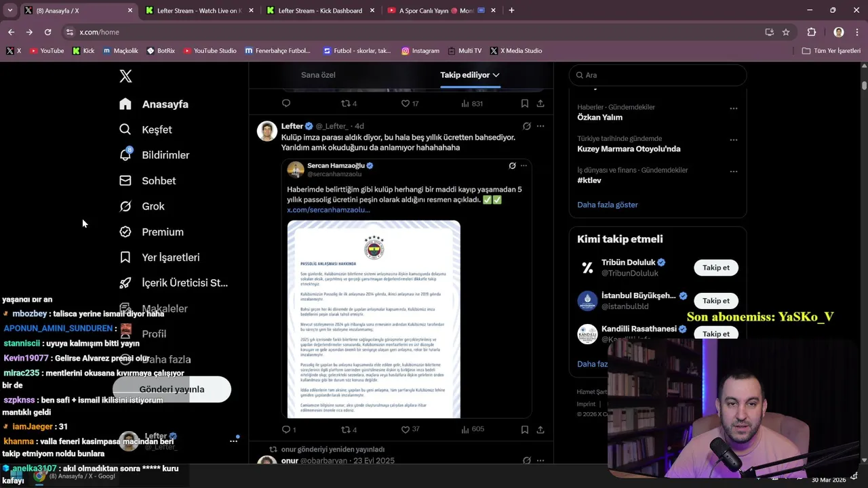Image resolution: width=868 pixels, height=488 pixels.
Task: Reload the page with browser refresh
Action: (x=47, y=32)
